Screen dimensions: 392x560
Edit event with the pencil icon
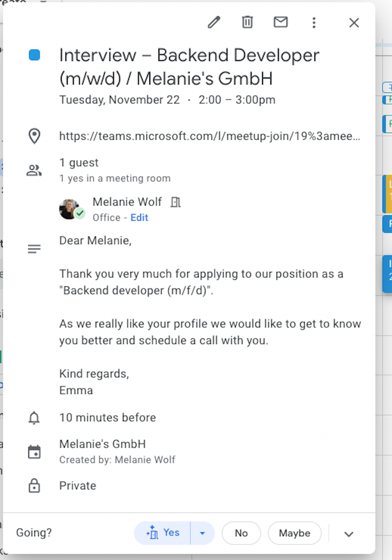[214, 22]
